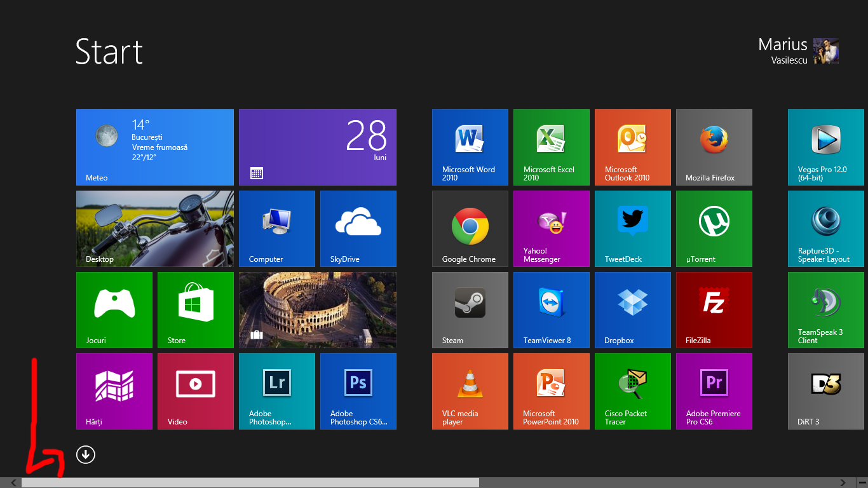Open the Calendar tile showing 28

(x=318, y=147)
